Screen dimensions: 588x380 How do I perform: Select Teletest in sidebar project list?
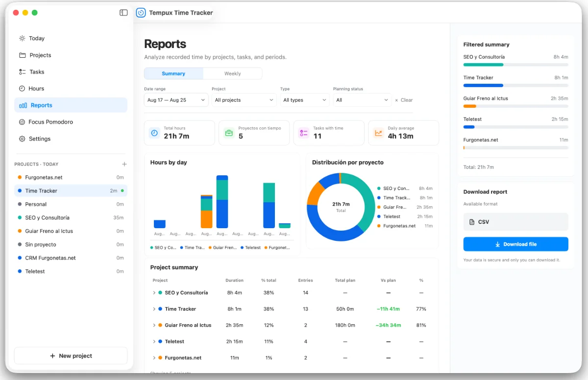click(71, 271)
